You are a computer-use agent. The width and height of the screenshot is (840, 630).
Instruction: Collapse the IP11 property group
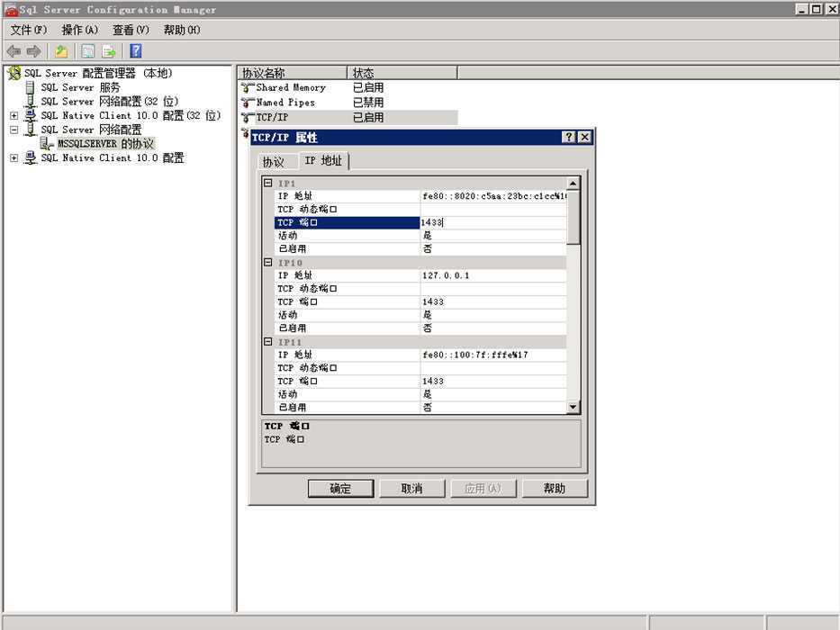tap(268, 342)
